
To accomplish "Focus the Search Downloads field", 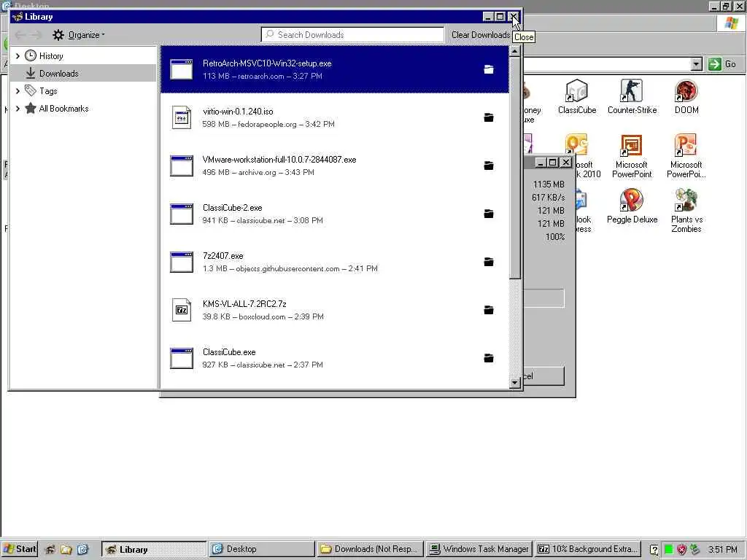I will (x=352, y=35).
